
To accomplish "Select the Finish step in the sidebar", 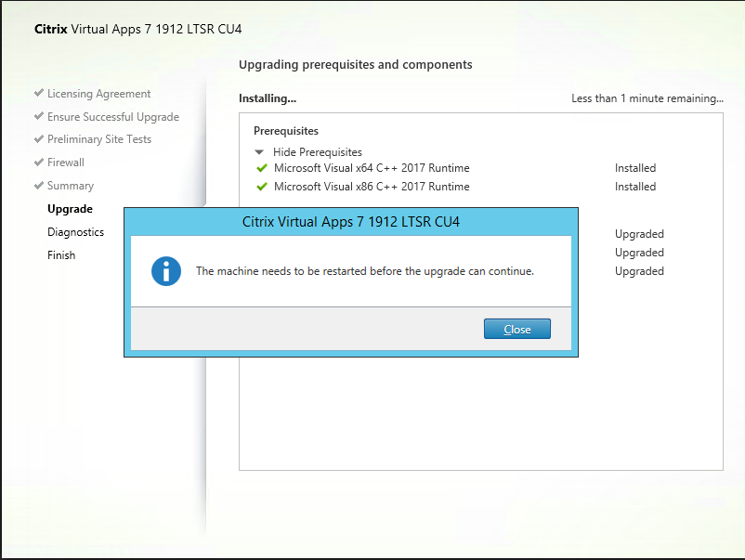I will pyautogui.click(x=61, y=255).
